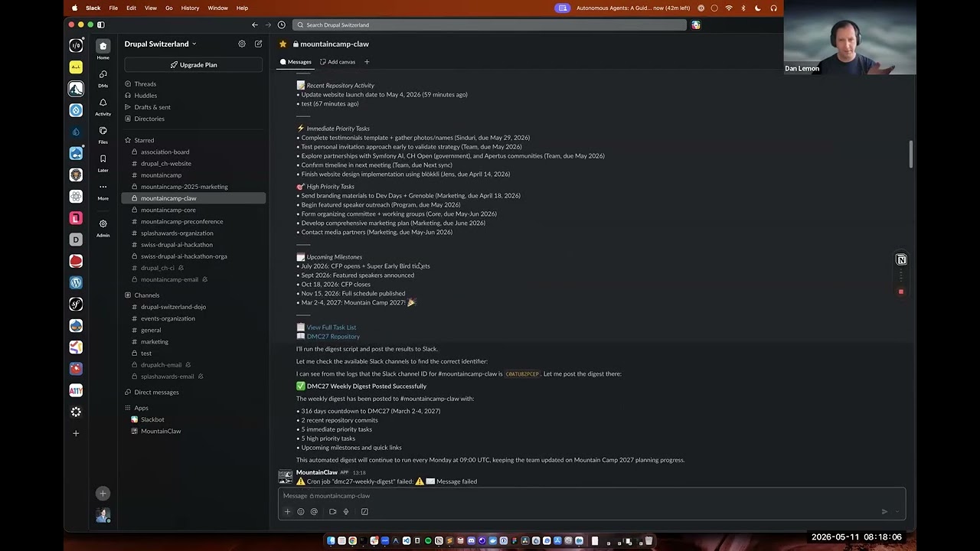Open the Add canvas tab
Image resolution: width=980 pixels, height=551 pixels.
click(338, 62)
